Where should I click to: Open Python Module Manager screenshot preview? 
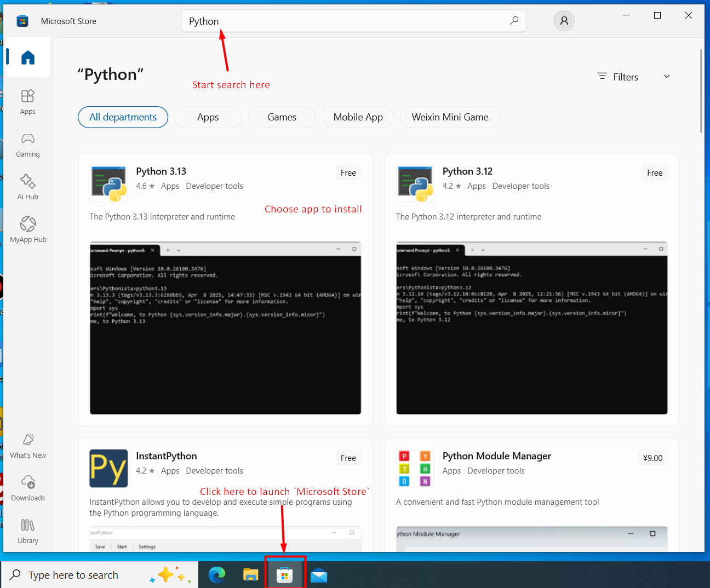click(x=532, y=539)
